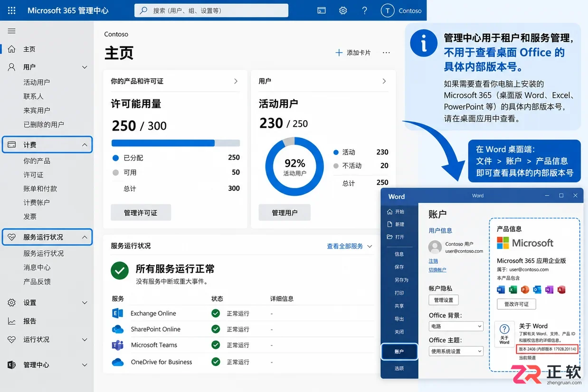The width and height of the screenshot is (588, 392).
Task: Open the cloud shell icon in header
Action: [x=322, y=10]
